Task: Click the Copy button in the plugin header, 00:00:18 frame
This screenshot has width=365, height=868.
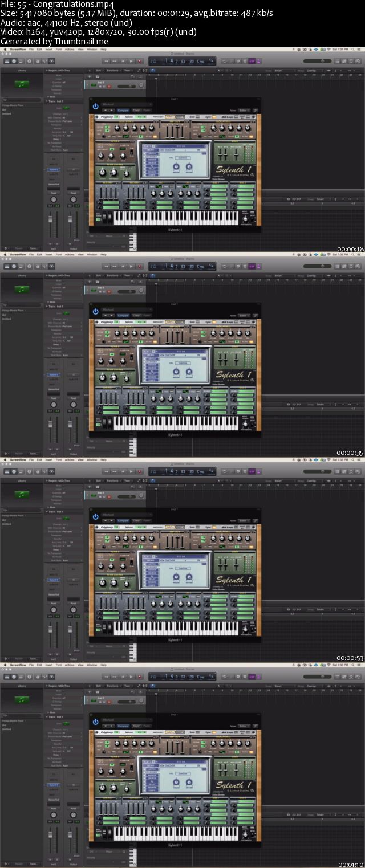Action: point(136,110)
